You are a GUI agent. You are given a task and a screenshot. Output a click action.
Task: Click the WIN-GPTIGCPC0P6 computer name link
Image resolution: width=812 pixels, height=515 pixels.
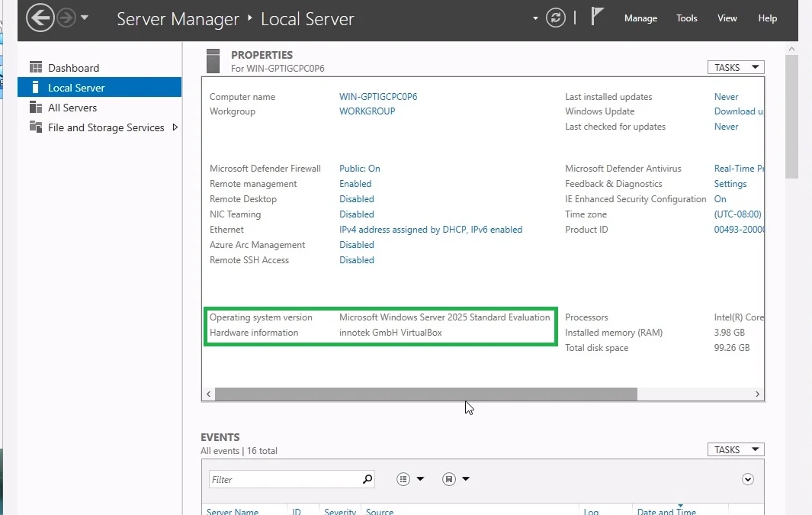378,97
